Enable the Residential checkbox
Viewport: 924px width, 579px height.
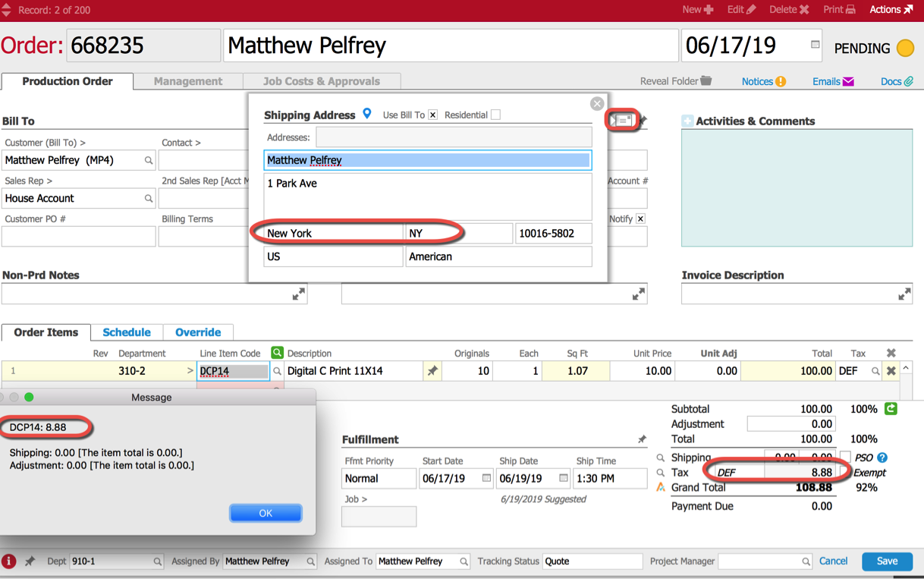(495, 115)
